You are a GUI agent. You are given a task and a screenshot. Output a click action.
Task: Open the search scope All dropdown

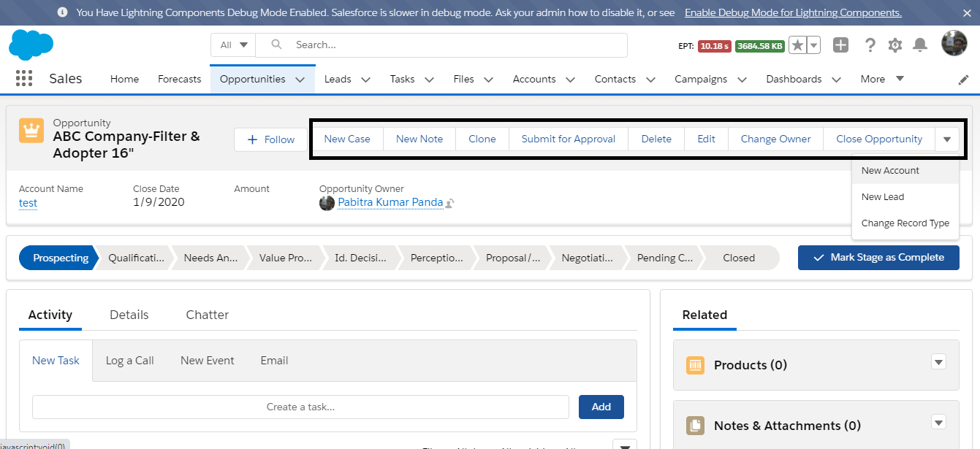click(x=232, y=45)
